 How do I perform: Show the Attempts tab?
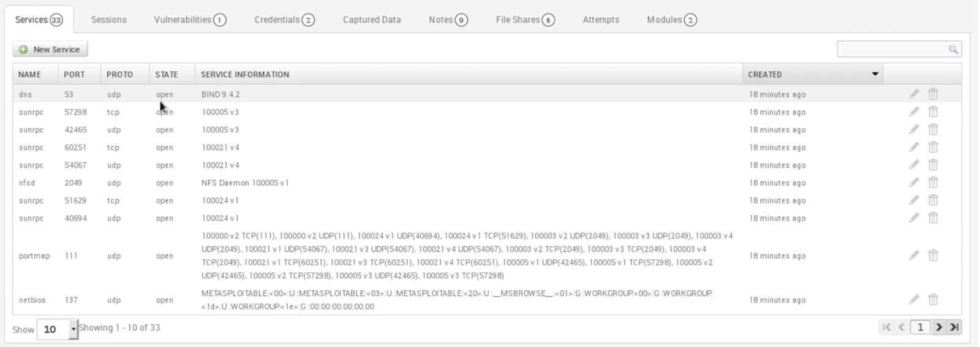tap(601, 20)
